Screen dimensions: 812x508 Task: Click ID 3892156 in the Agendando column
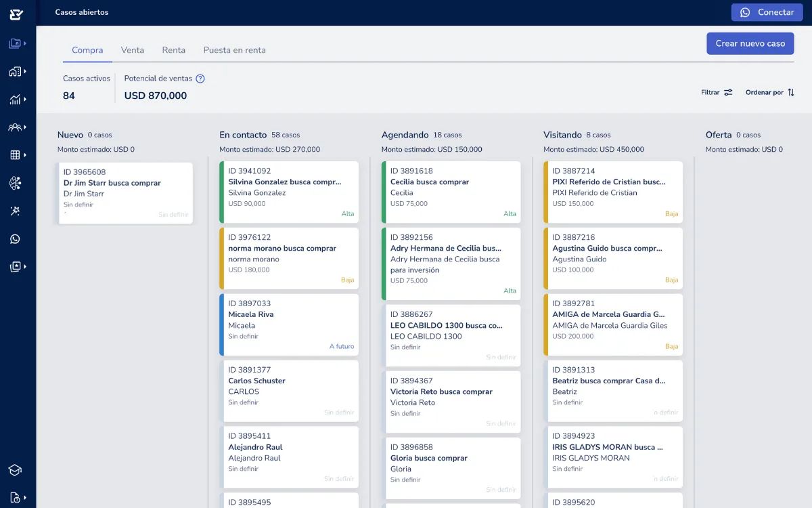pyautogui.click(x=411, y=237)
